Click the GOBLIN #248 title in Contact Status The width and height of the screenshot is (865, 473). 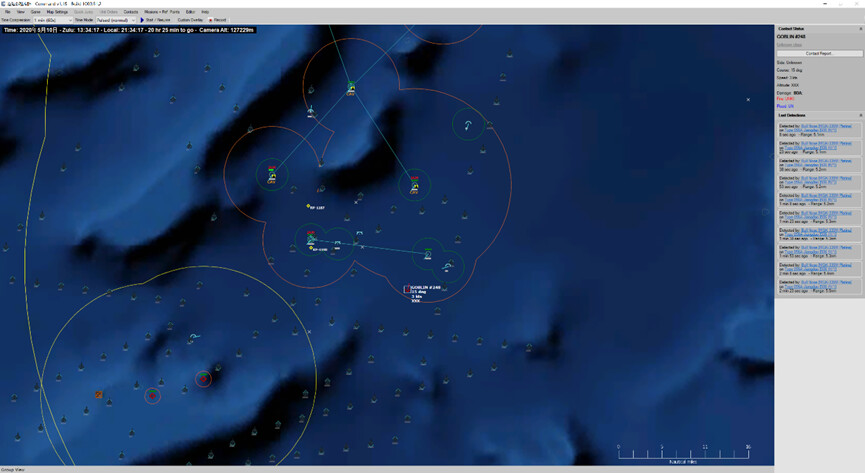tap(791, 36)
